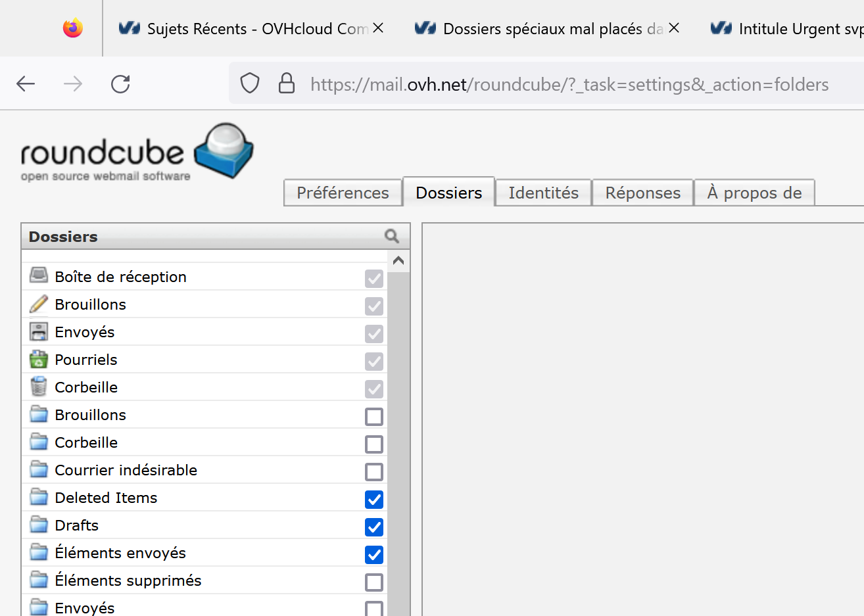The height and width of the screenshot is (616, 864).
Task: Click the Pourriels junk bin icon
Action: [39, 359]
